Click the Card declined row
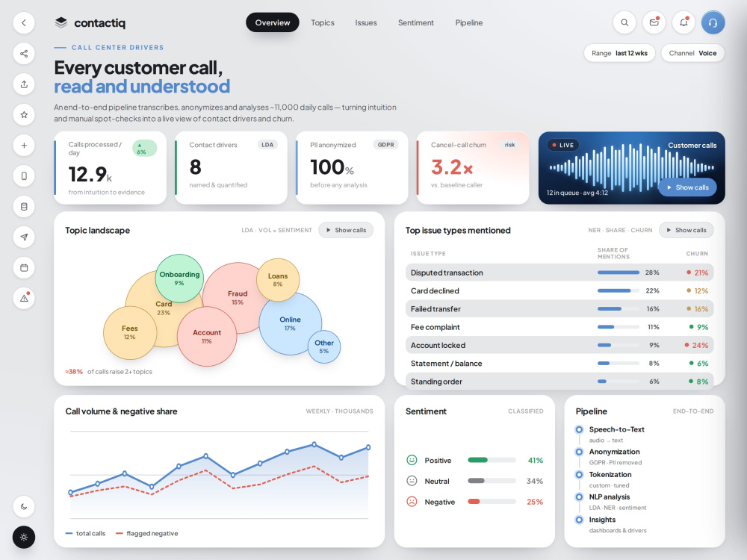 point(560,290)
